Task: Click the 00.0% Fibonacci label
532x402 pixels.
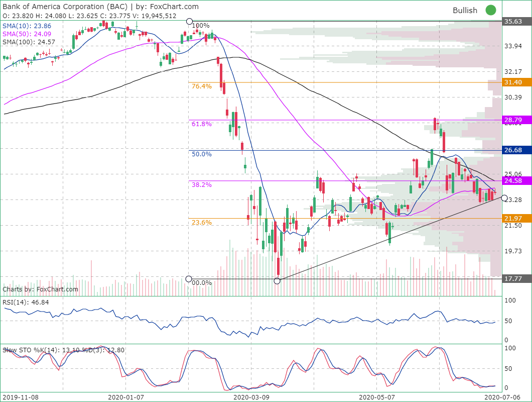Action: [x=202, y=283]
